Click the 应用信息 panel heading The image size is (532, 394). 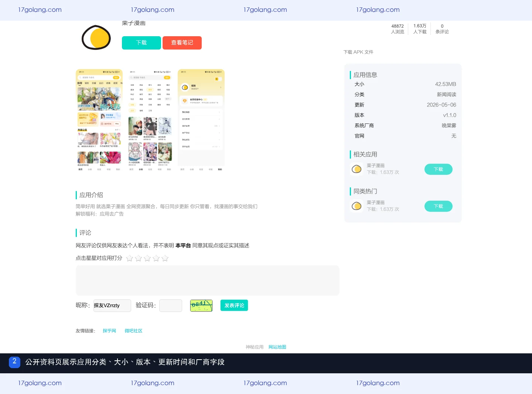click(365, 75)
